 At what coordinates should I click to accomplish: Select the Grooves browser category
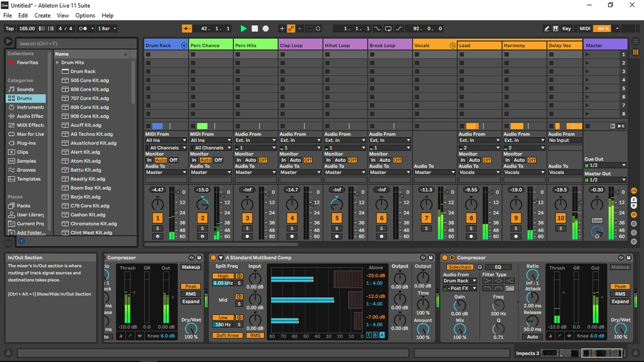(25, 170)
